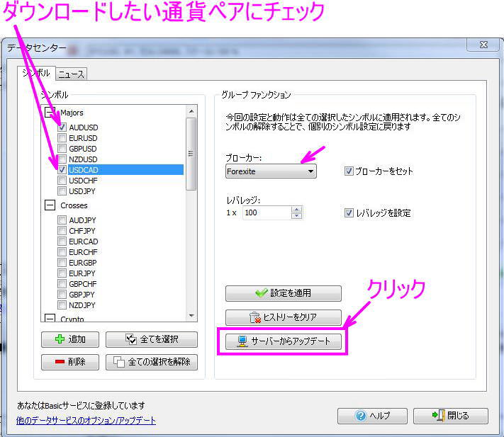Increase leverage with the up stepper arrow
504x437 pixels.
coord(296,210)
